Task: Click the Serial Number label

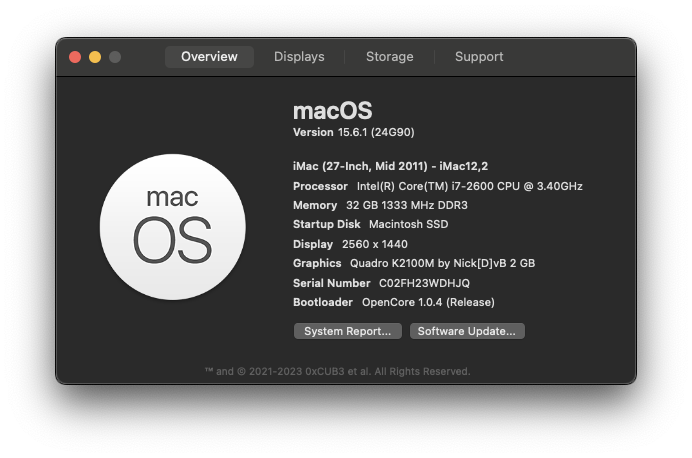Action: tap(331, 283)
